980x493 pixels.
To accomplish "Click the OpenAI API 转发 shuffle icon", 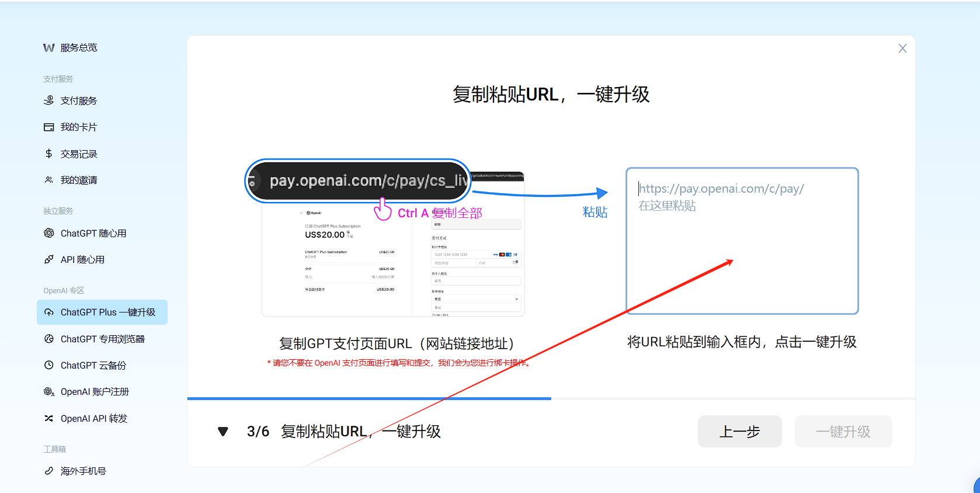I will (x=49, y=418).
